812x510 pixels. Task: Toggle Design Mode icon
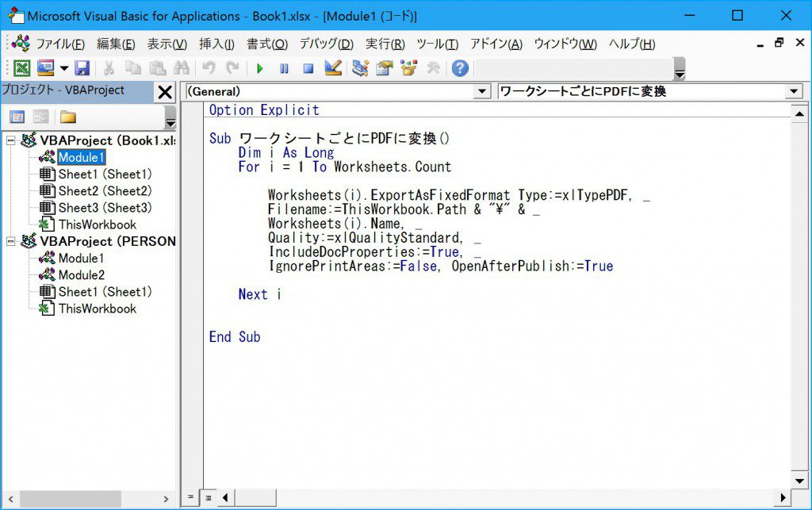(332, 68)
